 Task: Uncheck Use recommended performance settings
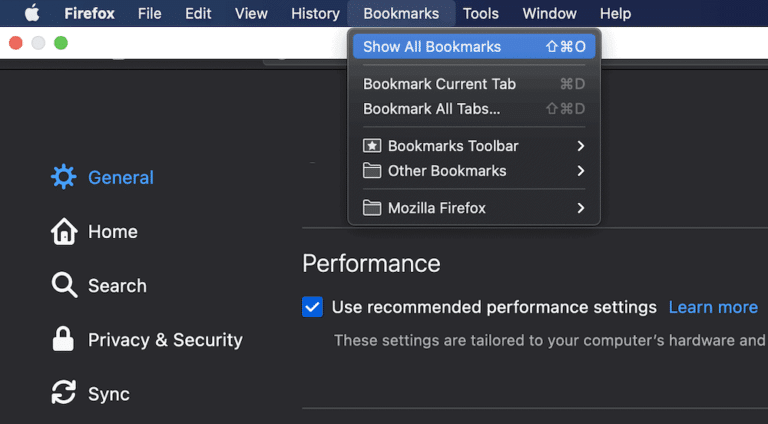312,307
